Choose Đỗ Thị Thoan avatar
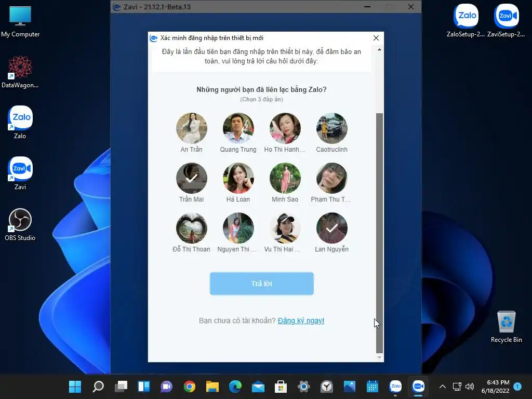This screenshot has height=399, width=532. click(x=191, y=228)
